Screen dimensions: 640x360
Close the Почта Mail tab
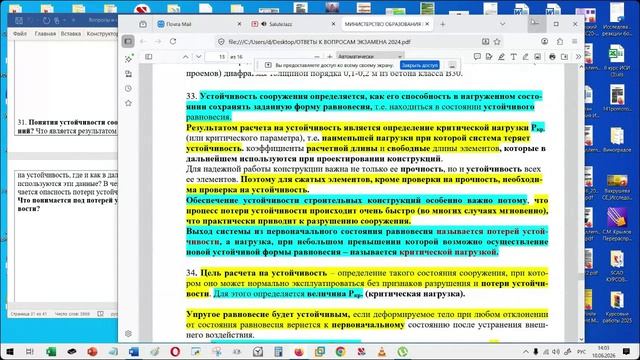tap(240, 24)
